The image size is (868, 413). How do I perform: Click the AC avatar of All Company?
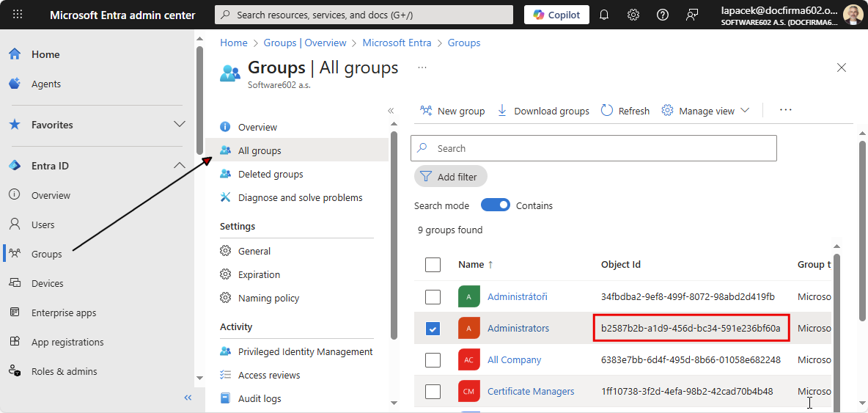[x=469, y=360]
